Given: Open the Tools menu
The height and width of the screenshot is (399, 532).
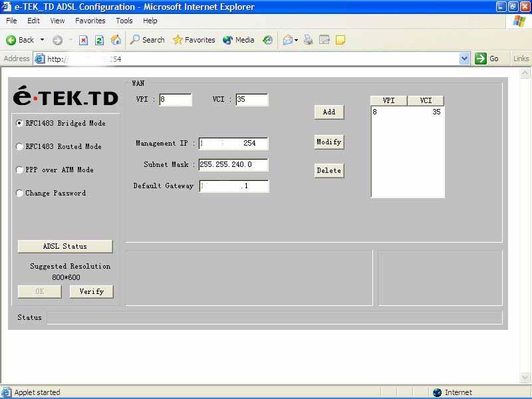Looking at the screenshot, I should 124,21.
